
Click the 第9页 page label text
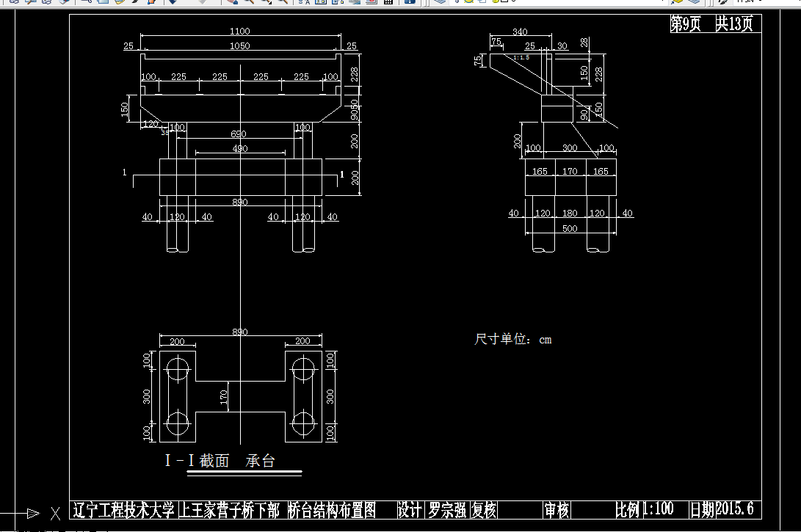tap(684, 23)
